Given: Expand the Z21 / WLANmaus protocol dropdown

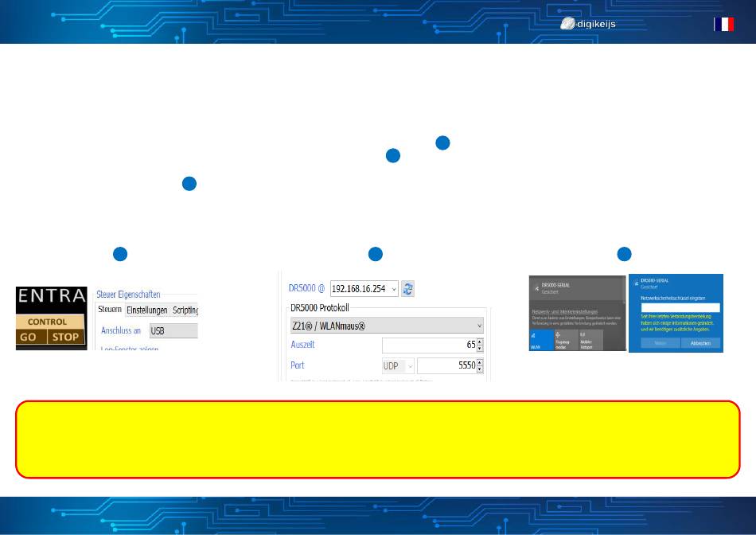Looking at the screenshot, I should 385,326.
